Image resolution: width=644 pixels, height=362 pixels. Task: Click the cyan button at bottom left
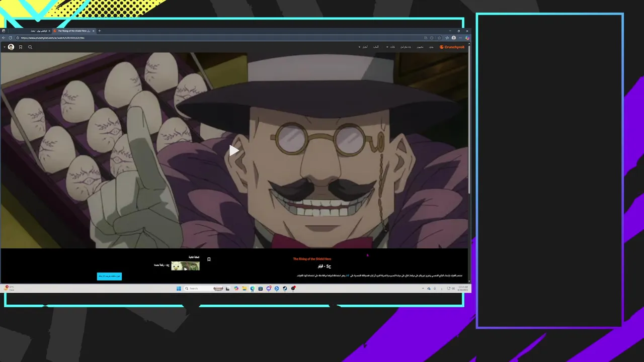coord(109,276)
